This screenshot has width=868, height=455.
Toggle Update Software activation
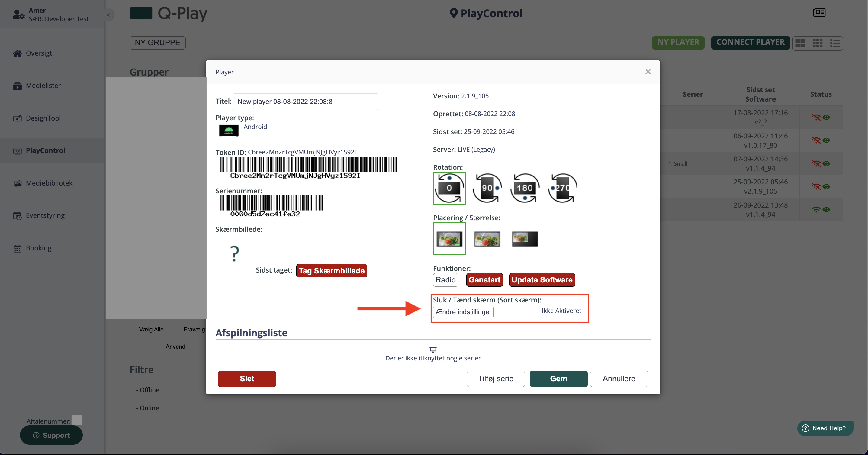point(541,280)
